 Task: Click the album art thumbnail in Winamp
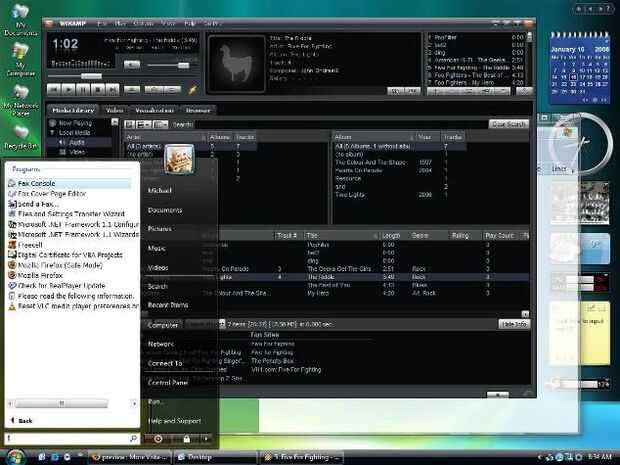tap(236, 64)
